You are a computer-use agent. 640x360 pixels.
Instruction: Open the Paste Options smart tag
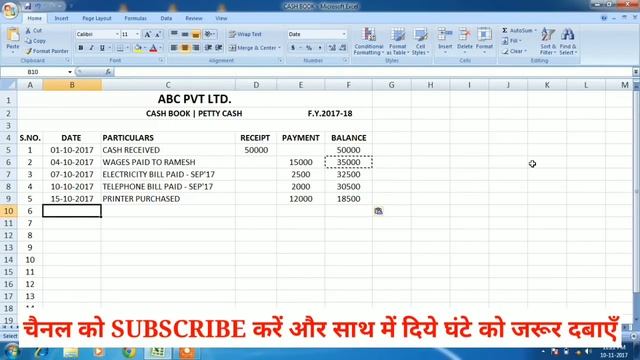click(x=378, y=211)
